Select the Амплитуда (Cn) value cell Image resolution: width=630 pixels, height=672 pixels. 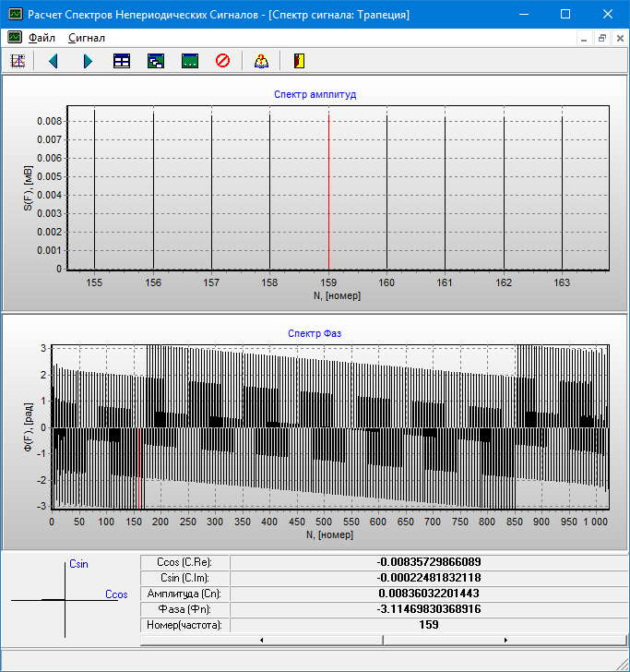point(429,594)
